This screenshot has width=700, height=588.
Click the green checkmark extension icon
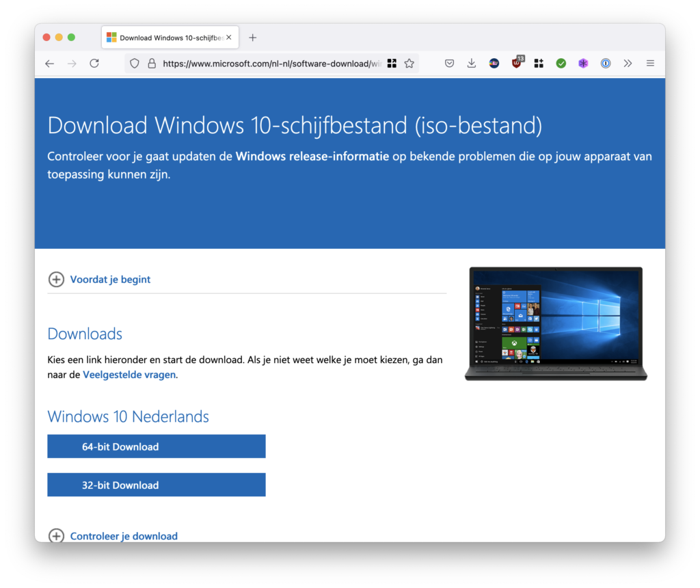coord(561,64)
